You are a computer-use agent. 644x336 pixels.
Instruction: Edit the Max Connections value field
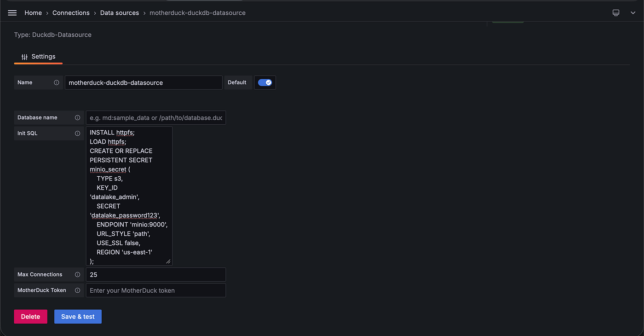[156, 274]
